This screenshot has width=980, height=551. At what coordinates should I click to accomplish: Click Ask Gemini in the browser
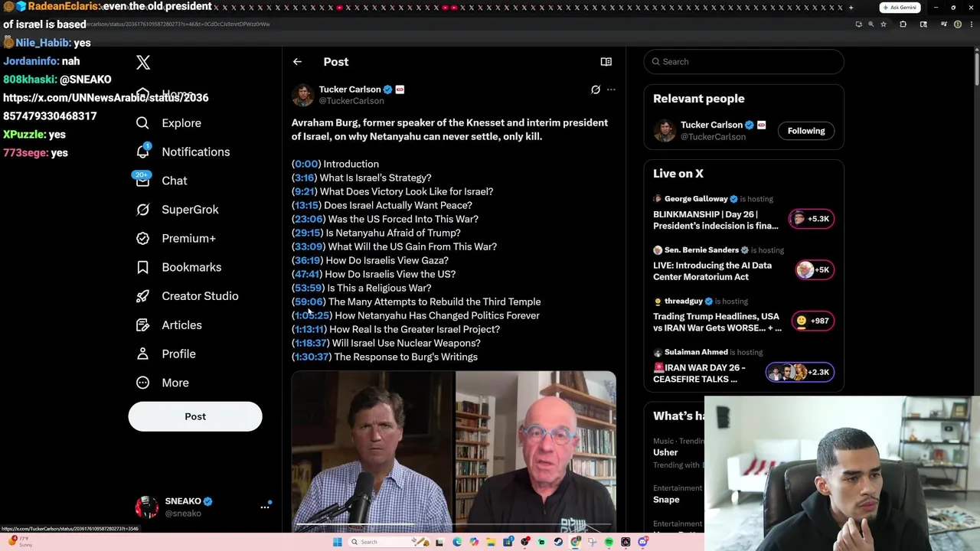coord(899,8)
